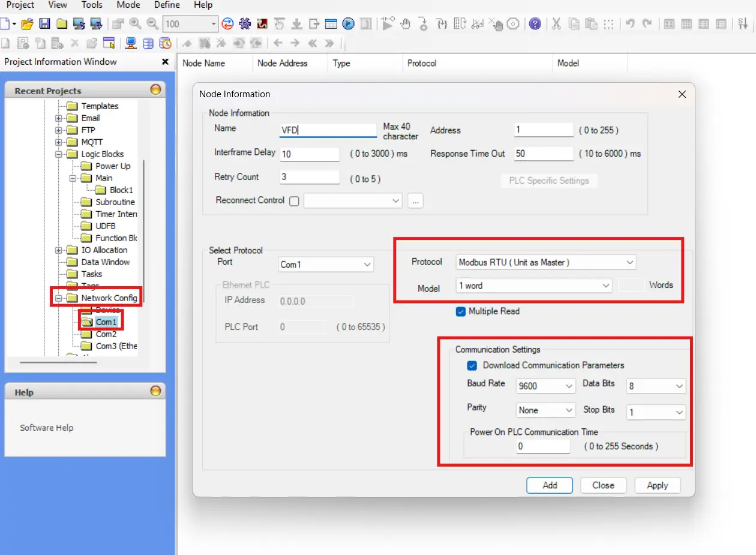The image size is (756, 555).
Task: Select Com2 in the project tree
Action: click(106, 334)
